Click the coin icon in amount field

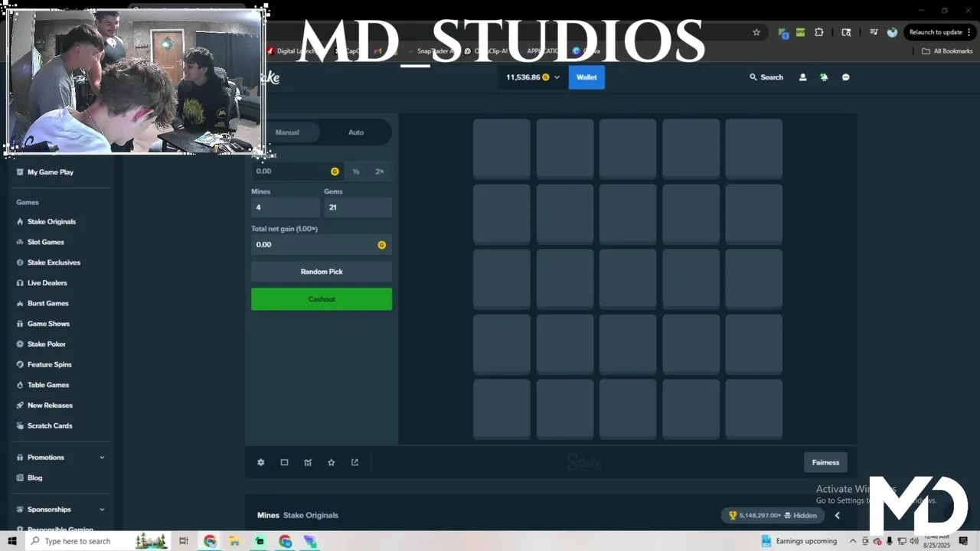pos(335,171)
